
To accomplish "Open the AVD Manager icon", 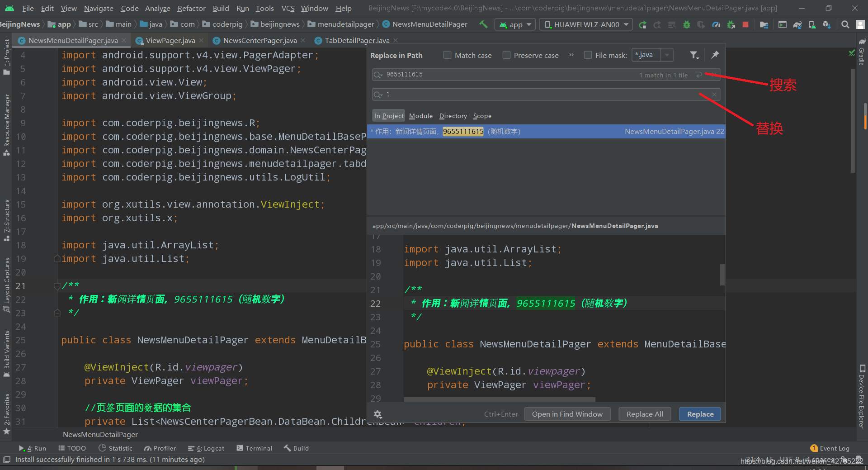I will pos(812,24).
